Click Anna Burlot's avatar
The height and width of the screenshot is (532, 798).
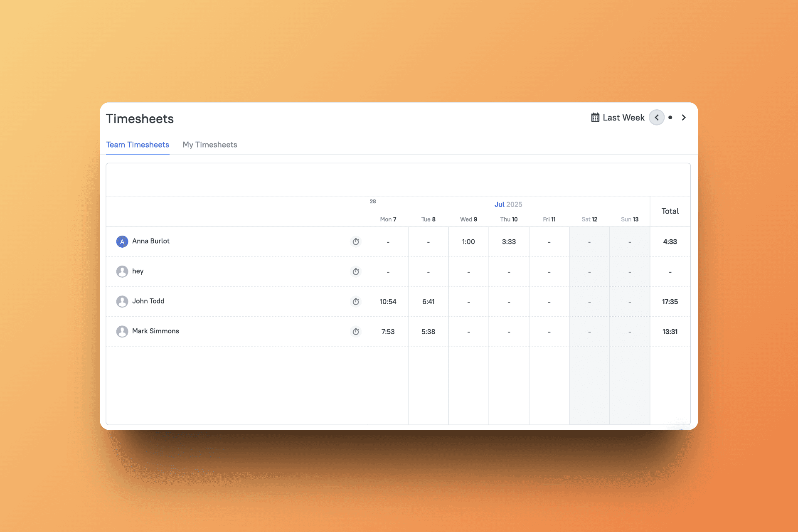click(x=122, y=241)
